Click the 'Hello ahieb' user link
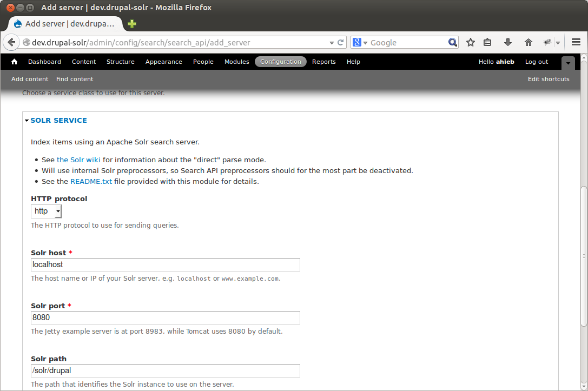This screenshot has height=391, width=588. 496,62
